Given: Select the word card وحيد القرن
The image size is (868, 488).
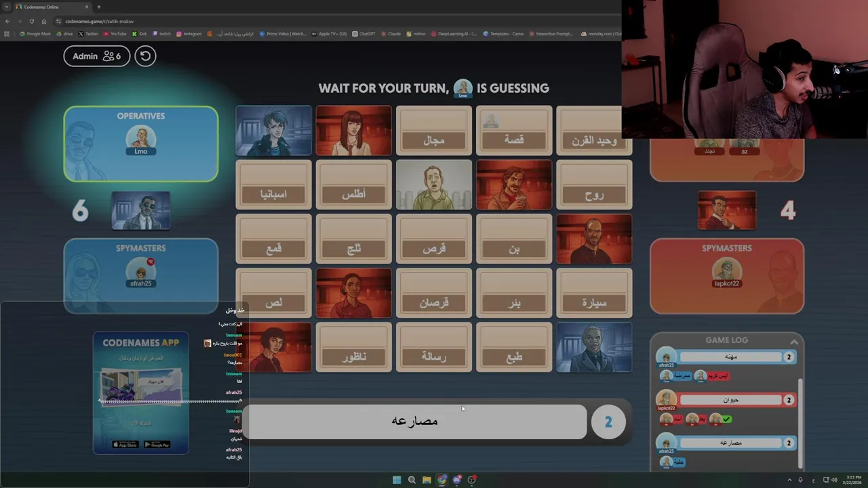Looking at the screenshot, I should coord(593,131).
